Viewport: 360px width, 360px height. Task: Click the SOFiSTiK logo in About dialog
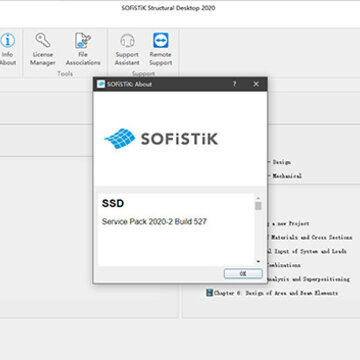point(161,139)
